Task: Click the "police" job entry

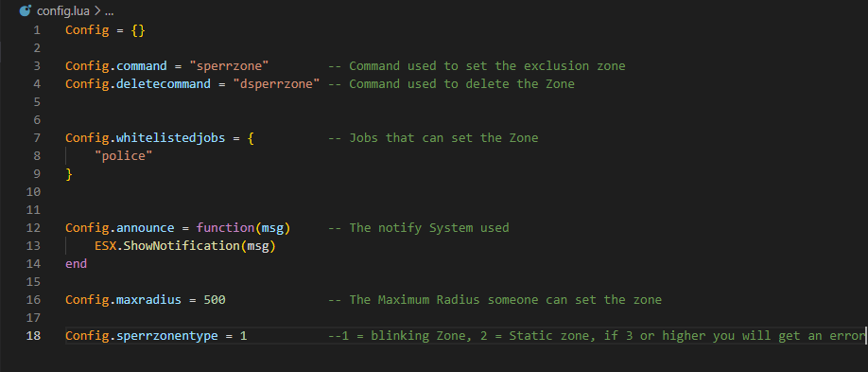Action: click(124, 156)
